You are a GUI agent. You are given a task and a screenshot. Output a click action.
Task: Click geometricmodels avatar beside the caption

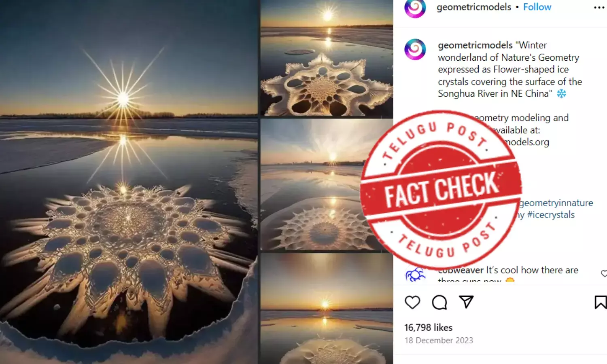(x=415, y=49)
